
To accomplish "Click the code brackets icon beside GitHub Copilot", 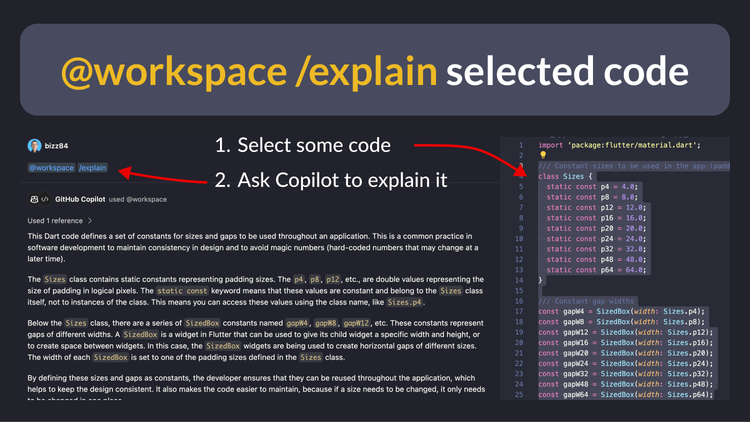I will [45, 200].
